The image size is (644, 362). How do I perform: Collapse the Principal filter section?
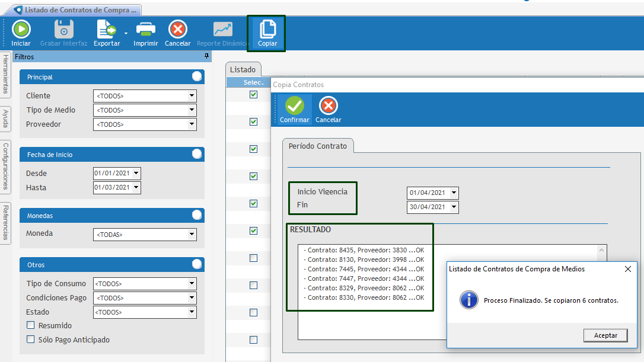click(x=197, y=76)
